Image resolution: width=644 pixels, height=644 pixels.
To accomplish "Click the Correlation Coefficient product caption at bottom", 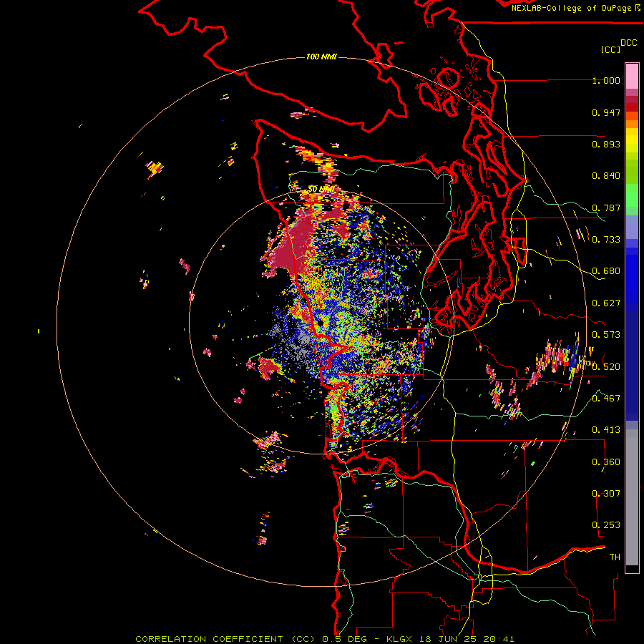I will 324,639.
